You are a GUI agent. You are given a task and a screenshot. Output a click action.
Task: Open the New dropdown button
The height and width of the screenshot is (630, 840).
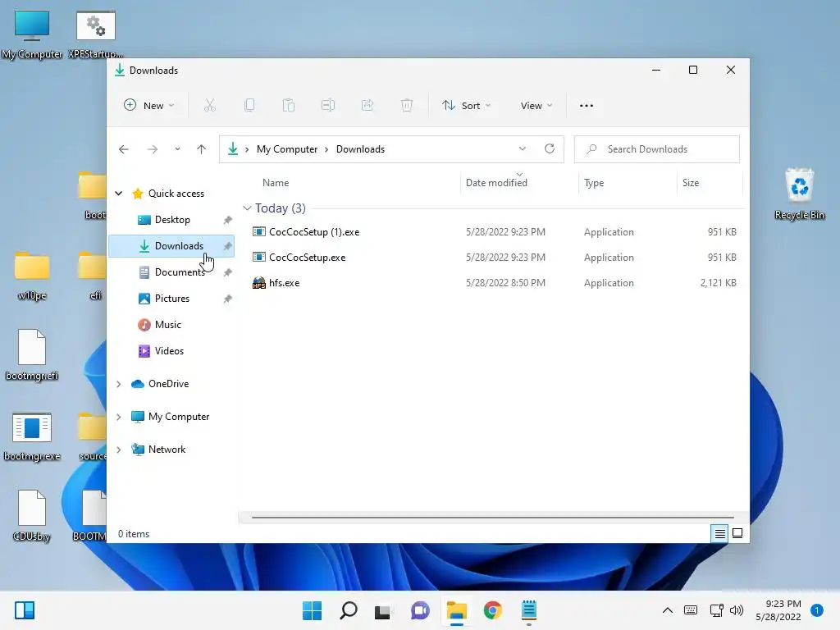coord(149,106)
